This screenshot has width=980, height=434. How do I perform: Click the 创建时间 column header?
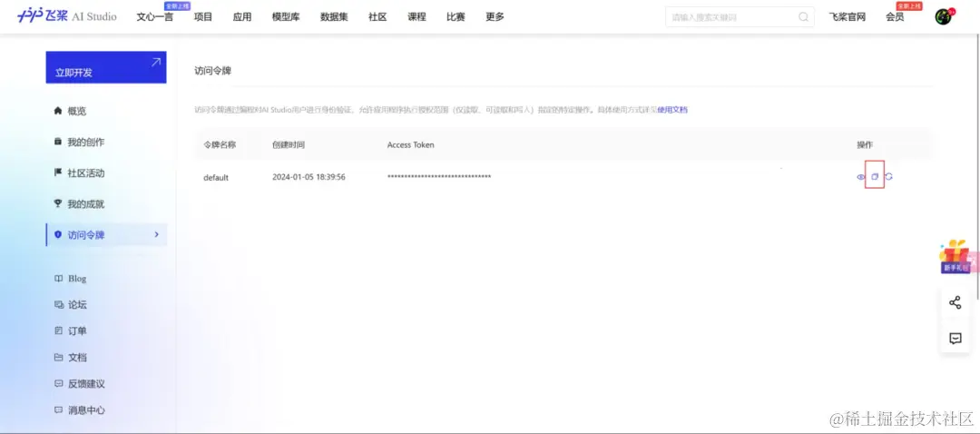[x=289, y=144]
